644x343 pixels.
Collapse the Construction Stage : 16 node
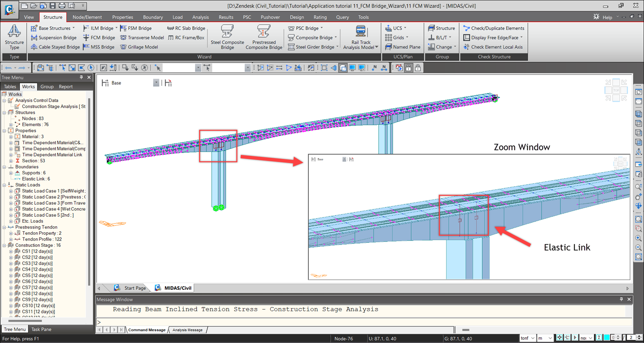pyautogui.click(x=4, y=246)
